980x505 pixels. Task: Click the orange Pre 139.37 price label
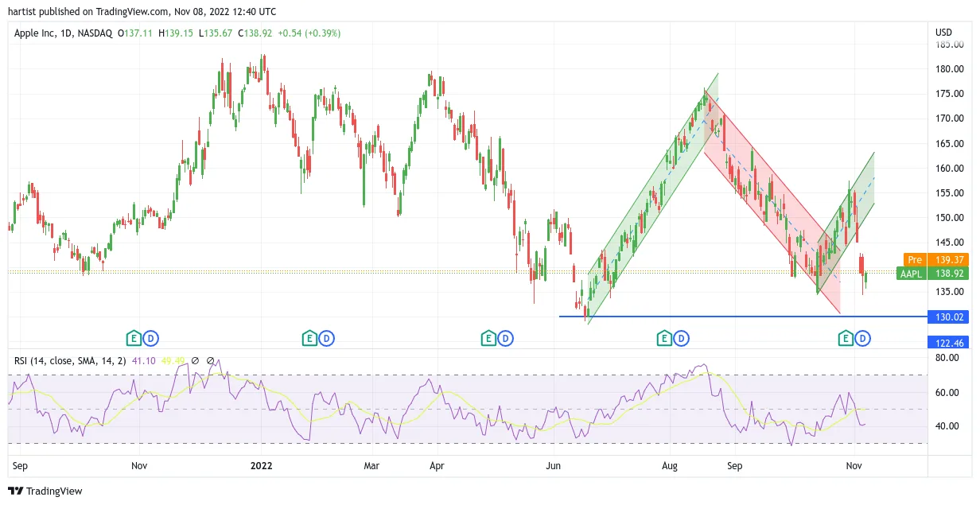coord(936,260)
